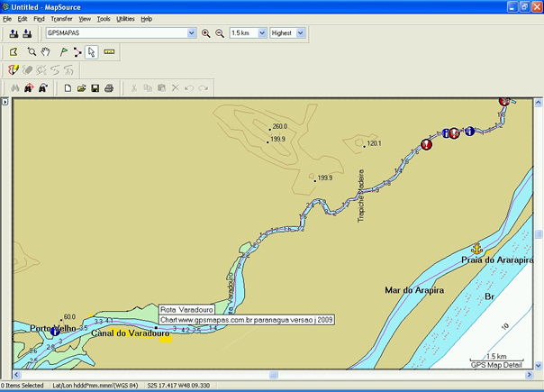Select the Distance/Bearing measure tool

(109, 52)
